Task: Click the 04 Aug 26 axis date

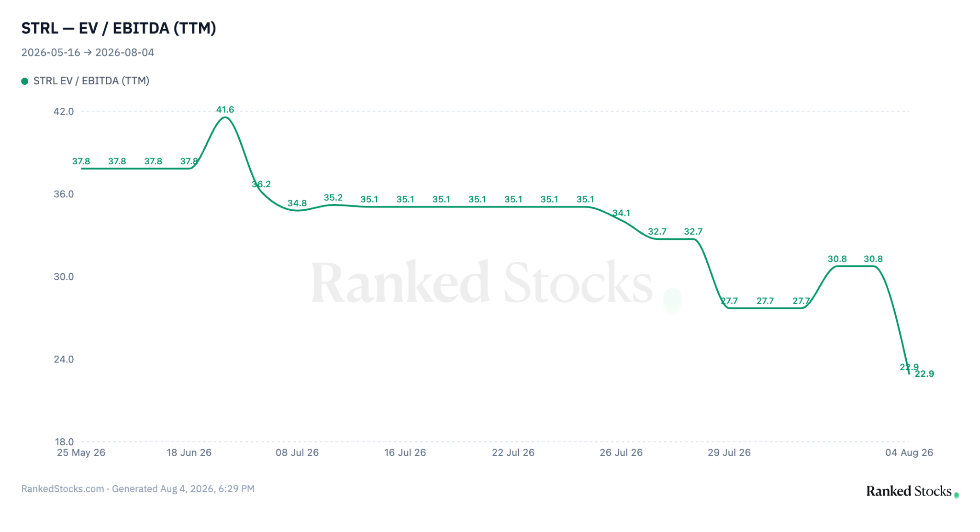Action: pos(909,453)
